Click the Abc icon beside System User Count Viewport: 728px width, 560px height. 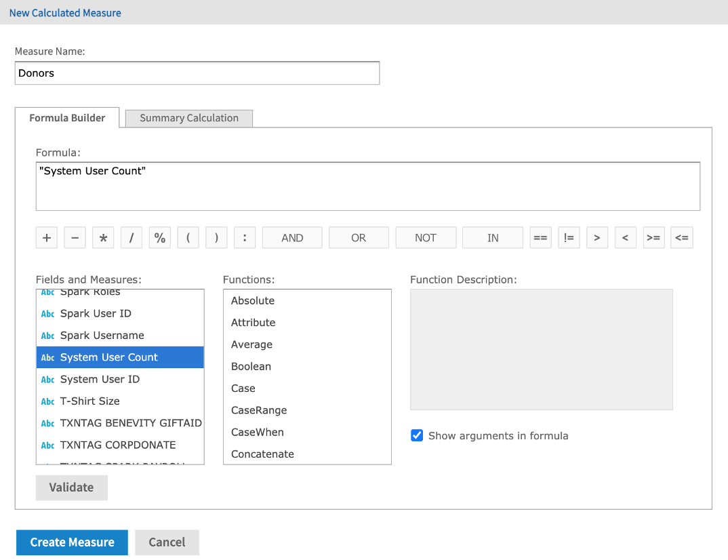pos(48,357)
